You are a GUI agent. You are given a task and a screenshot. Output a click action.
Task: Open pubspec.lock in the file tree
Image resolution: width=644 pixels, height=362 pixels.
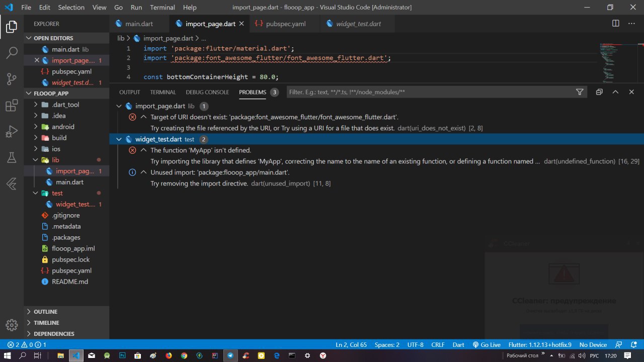tap(70, 259)
